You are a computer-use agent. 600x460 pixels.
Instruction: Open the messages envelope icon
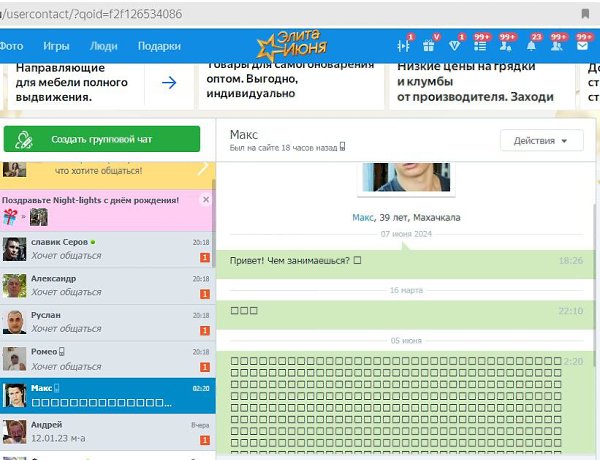pyautogui.click(x=582, y=46)
